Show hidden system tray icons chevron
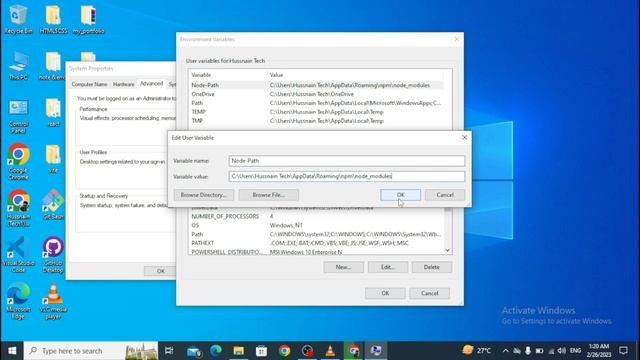This screenshot has width=640, height=360. click(505, 351)
